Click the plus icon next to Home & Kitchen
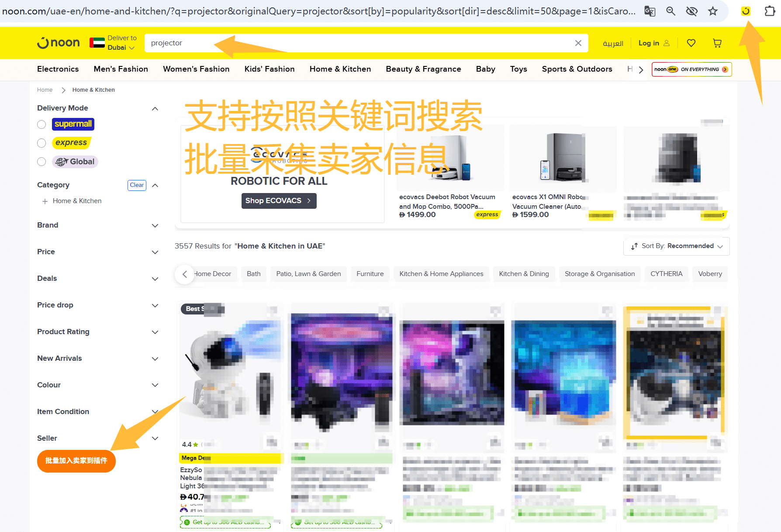The height and width of the screenshot is (532, 781). coord(45,201)
